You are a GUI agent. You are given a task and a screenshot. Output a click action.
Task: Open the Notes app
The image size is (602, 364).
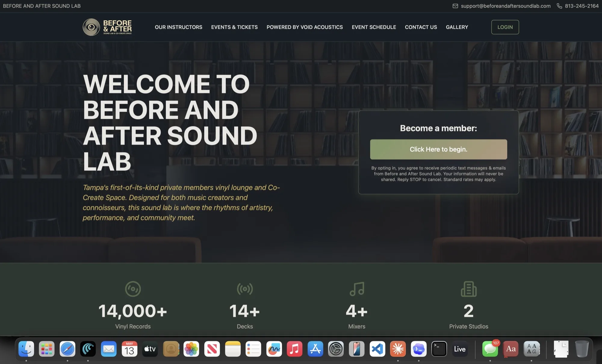click(x=233, y=349)
